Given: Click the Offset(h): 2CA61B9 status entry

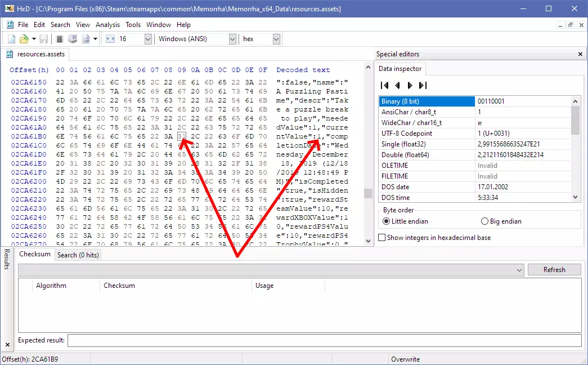Looking at the screenshot, I should (x=30, y=359).
